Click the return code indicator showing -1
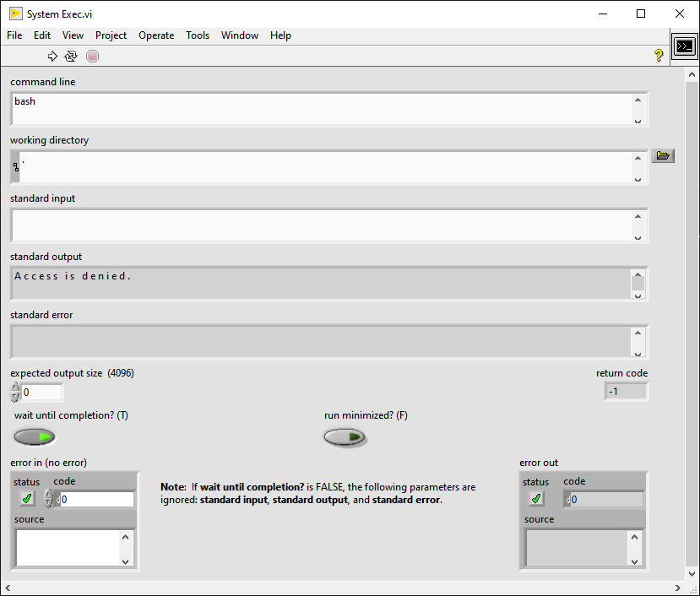This screenshot has width=700, height=596. pyautogui.click(x=626, y=392)
